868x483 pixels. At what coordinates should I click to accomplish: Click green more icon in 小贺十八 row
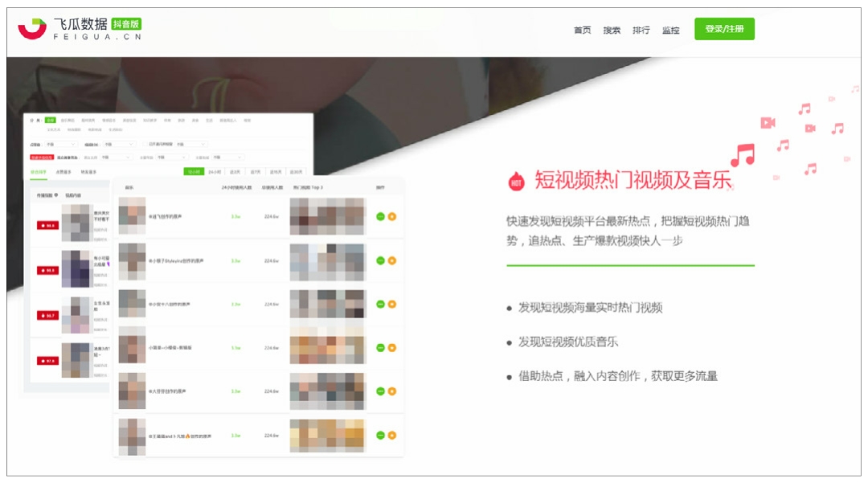(x=380, y=305)
